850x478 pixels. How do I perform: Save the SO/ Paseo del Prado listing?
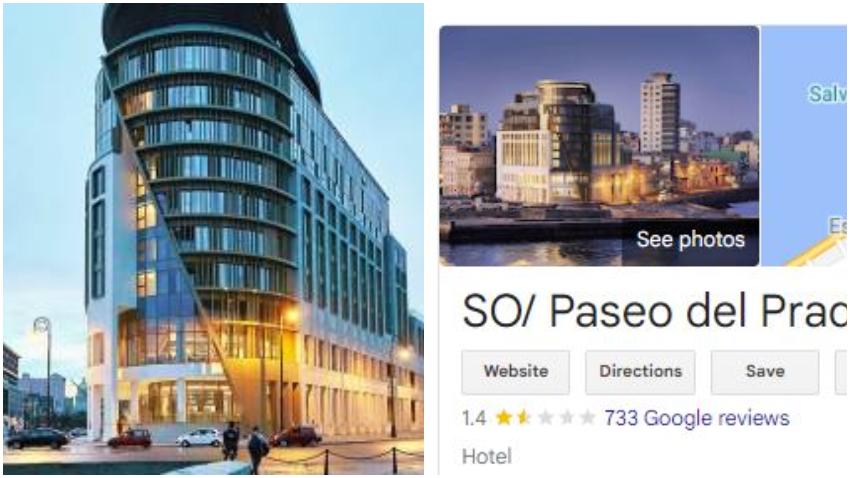(x=765, y=372)
